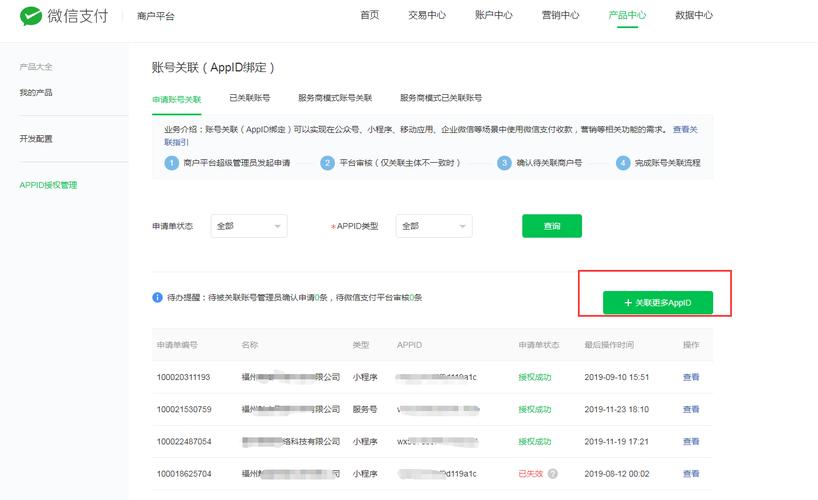
Task: Click APPID column header
Action: tap(409, 345)
